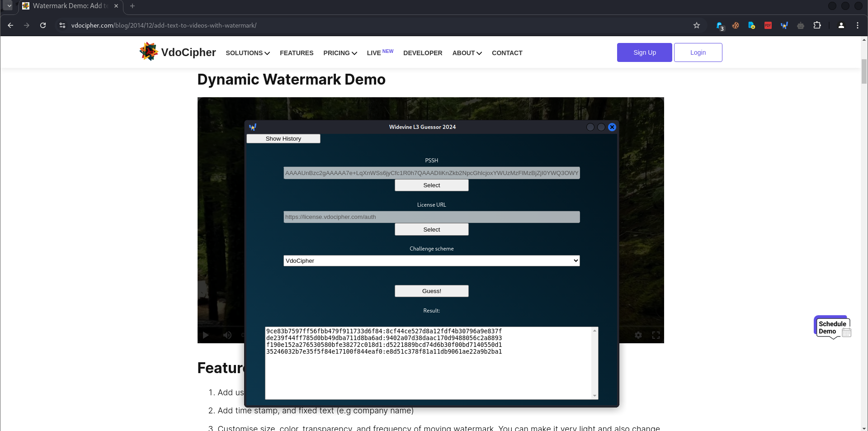Click the Sign Up button
Image resolution: width=868 pixels, height=431 pixels.
(645, 52)
